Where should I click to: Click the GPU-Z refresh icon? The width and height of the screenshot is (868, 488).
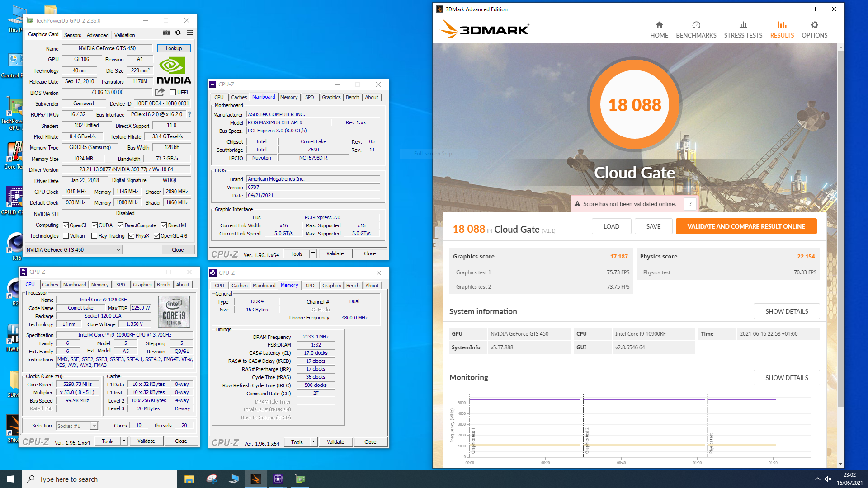pos(178,33)
